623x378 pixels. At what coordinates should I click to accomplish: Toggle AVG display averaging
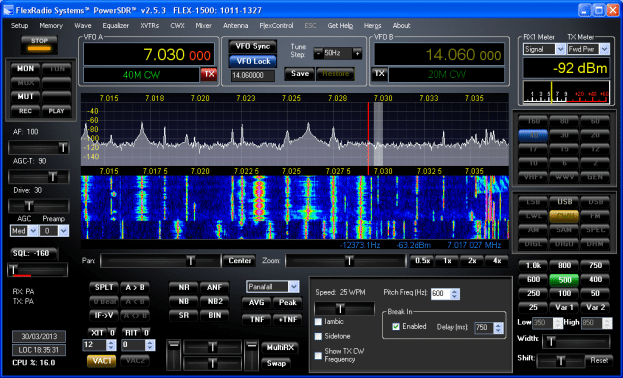pos(256,303)
